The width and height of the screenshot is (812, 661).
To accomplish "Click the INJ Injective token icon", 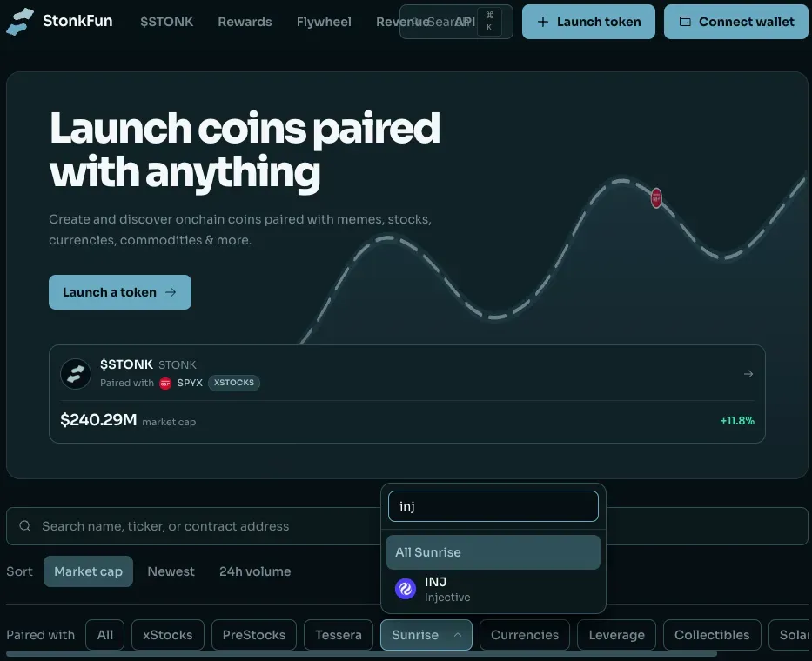I will [x=406, y=589].
